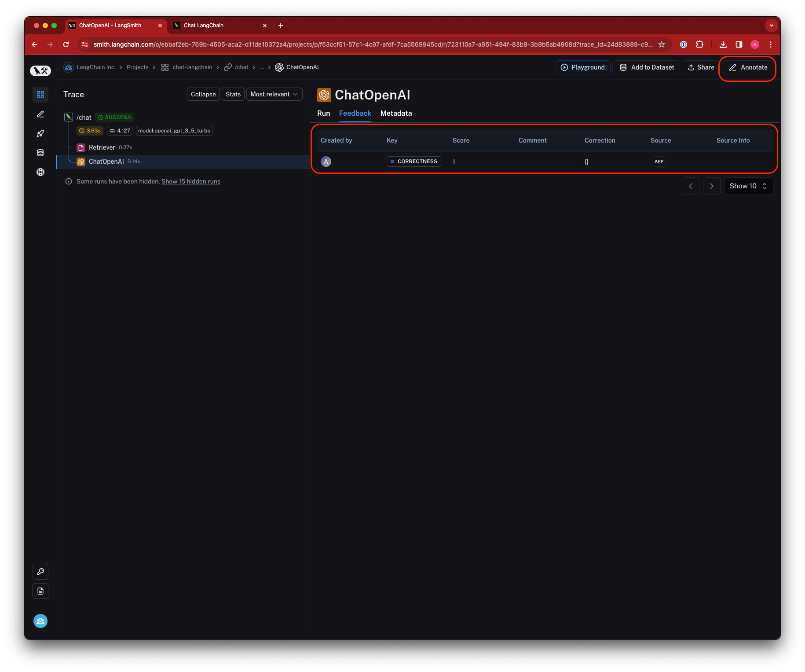The height and width of the screenshot is (672, 805).
Task: Click the Share button
Action: pyautogui.click(x=701, y=67)
